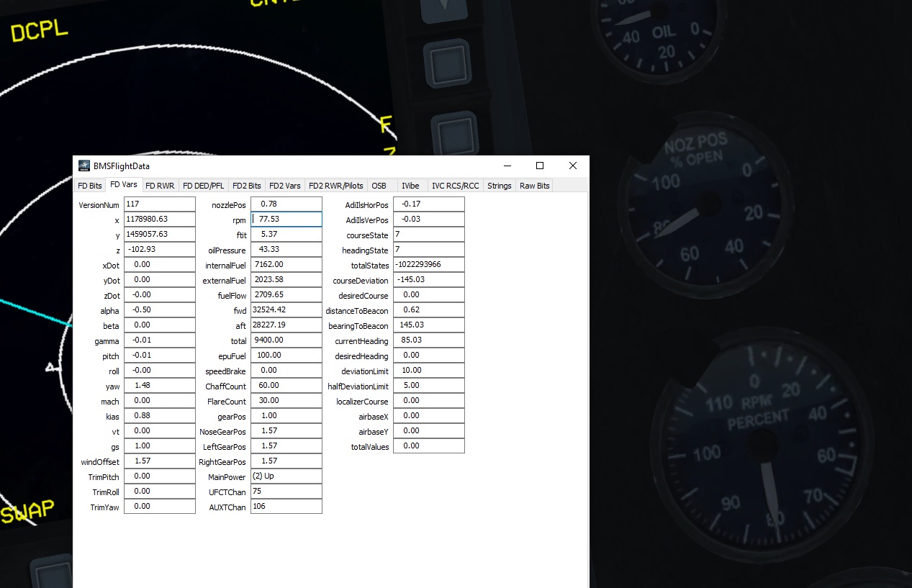The image size is (912, 588).
Task: Click the windOffset value field
Action: 160,461
